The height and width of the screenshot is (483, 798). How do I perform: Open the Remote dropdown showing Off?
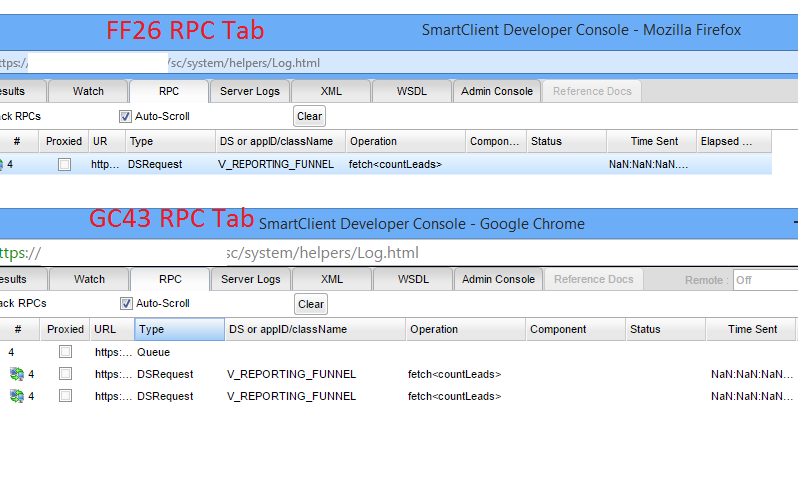click(x=764, y=280)
